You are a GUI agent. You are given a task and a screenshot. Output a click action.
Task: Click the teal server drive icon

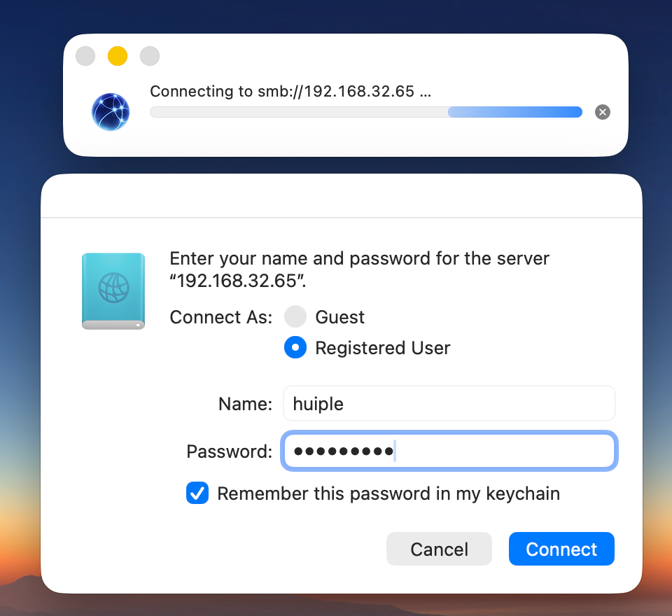(x=113, y=291)
